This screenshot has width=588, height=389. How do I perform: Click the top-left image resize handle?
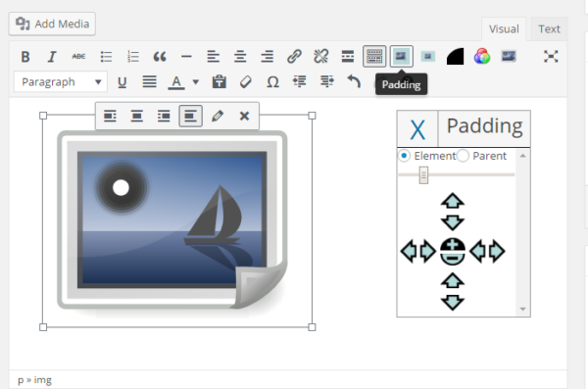pos(43,116)
